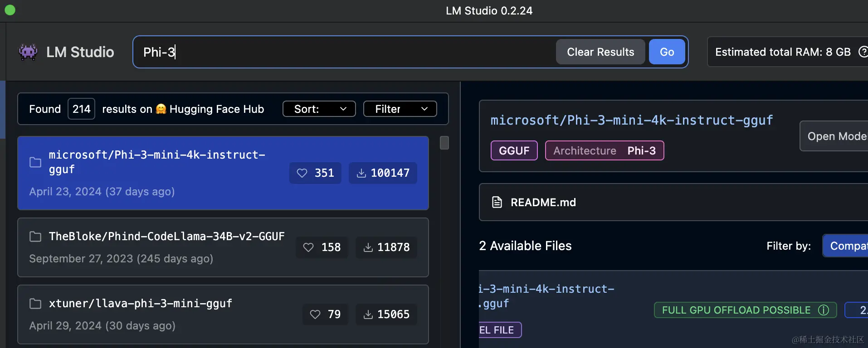Click the microsoft/Phi-3-mini-4k-instruct-gguf title in details panel
The image size is (868, 348).
[632, 120]
